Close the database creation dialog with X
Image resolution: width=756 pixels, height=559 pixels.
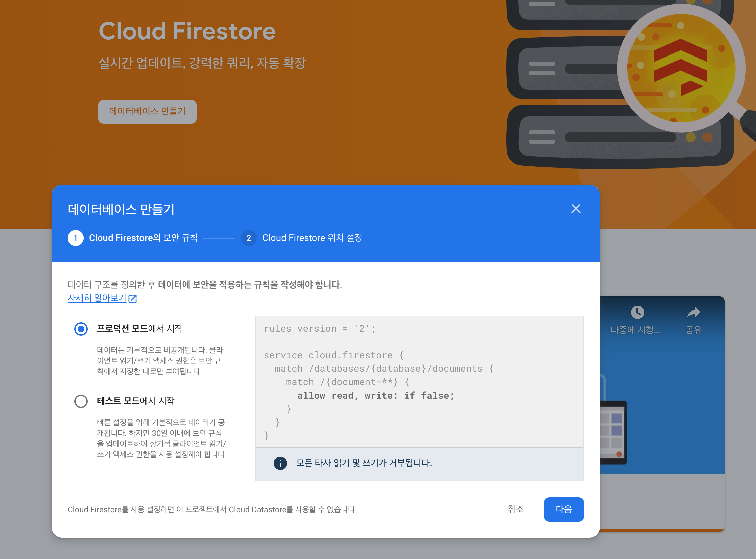576,209
